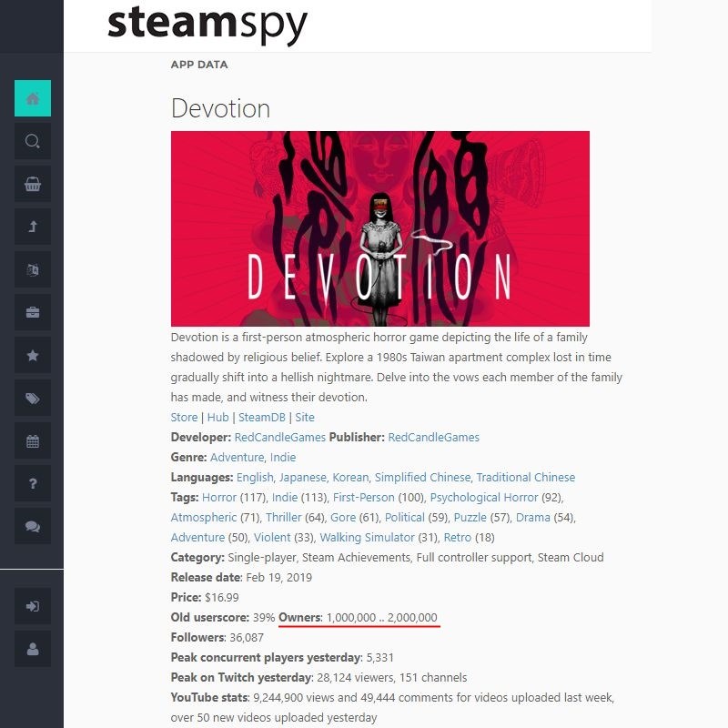This screenshot has height=728, width=728.
Task: Open the question mark help icon
Action: click(33, 483)
